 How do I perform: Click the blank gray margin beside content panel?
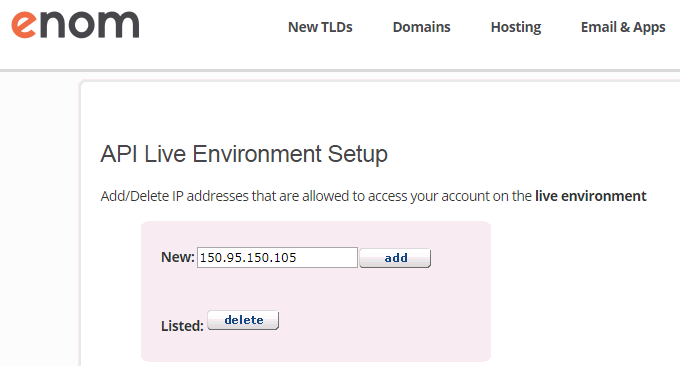pos(39,217)
